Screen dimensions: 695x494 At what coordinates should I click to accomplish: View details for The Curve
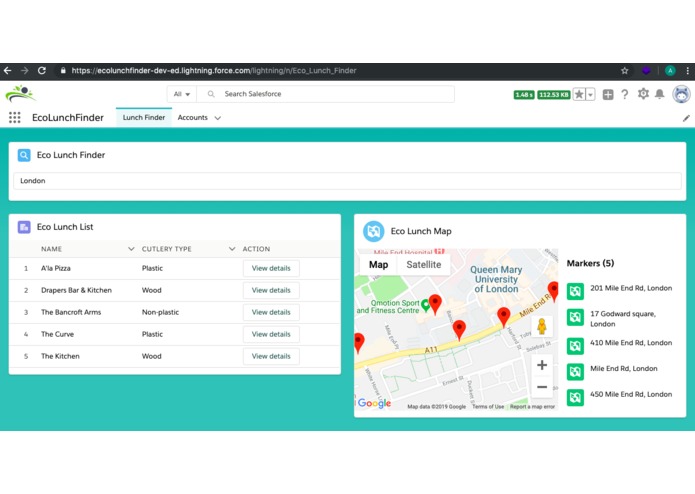coord(271,334)
